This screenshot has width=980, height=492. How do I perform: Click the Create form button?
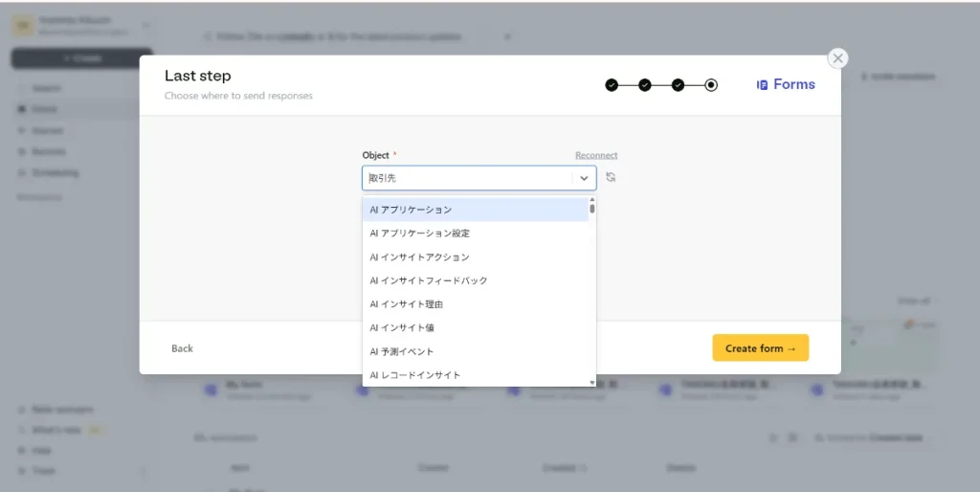click(761, 348)
